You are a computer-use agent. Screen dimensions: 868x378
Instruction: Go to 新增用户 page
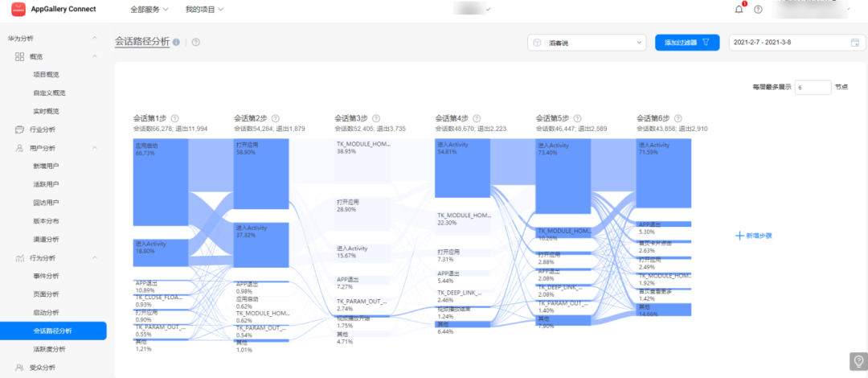(46, 166)
